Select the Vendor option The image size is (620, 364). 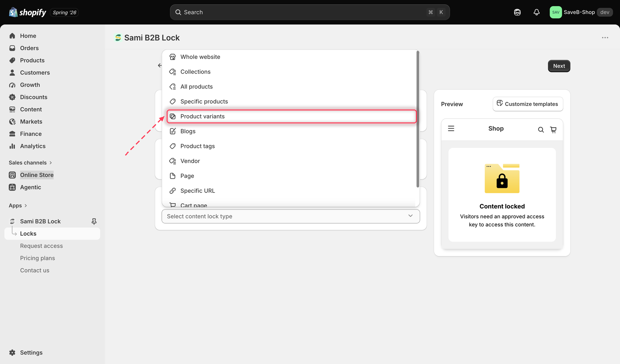tap(291, 161)
